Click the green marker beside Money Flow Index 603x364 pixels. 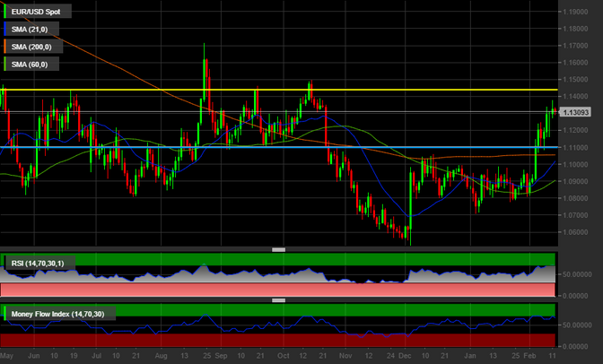point(4,315)
